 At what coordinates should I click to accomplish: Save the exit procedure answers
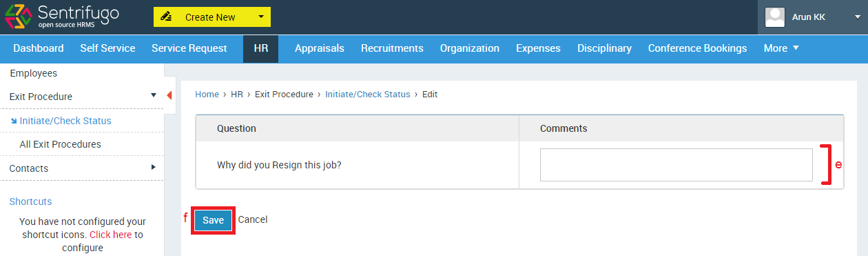click(x=213, y=220)
